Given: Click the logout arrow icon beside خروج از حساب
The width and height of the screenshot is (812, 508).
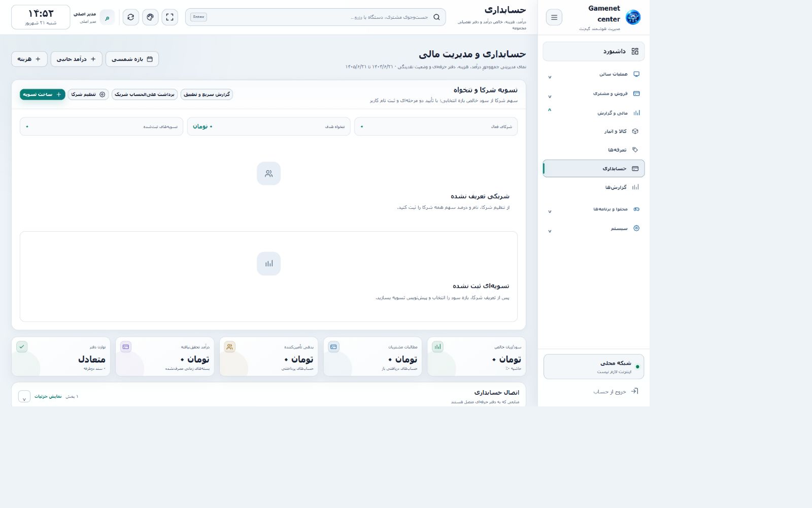Looking at the screenshot, I should click(634, 391).
